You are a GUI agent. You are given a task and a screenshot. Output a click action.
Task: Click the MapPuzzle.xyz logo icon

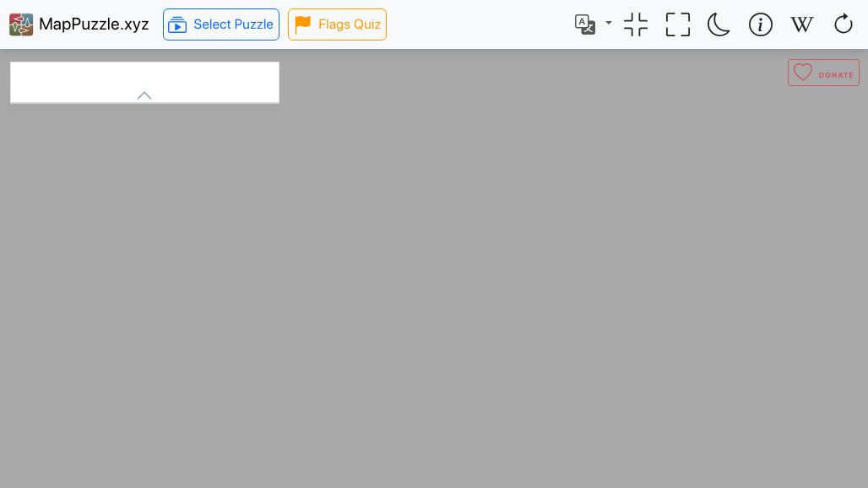point(21,24)
